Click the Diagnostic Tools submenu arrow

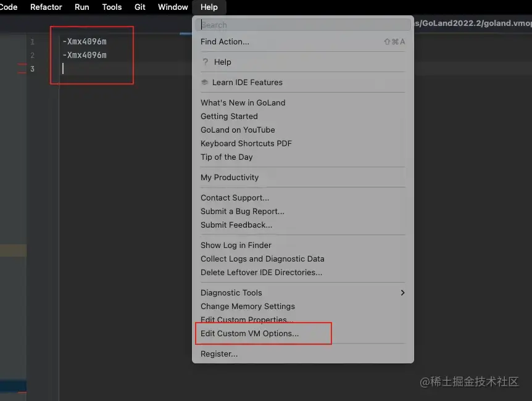pos(403,292)
